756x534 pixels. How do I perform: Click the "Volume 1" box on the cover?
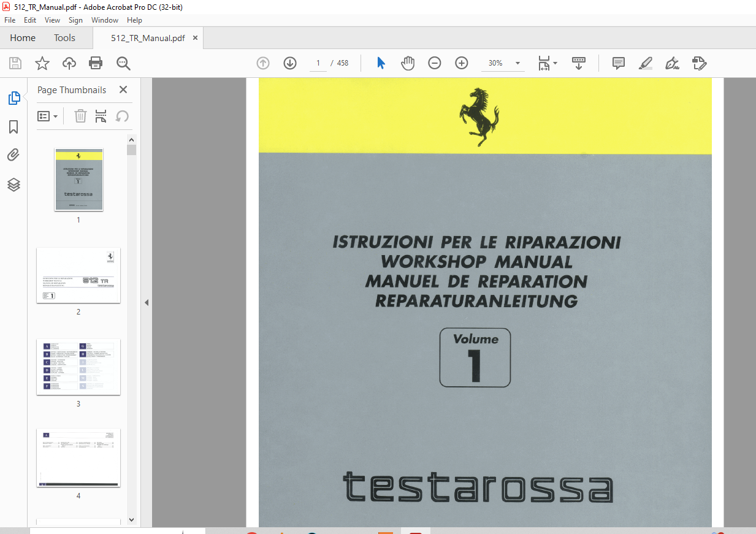tap(475, 357)
